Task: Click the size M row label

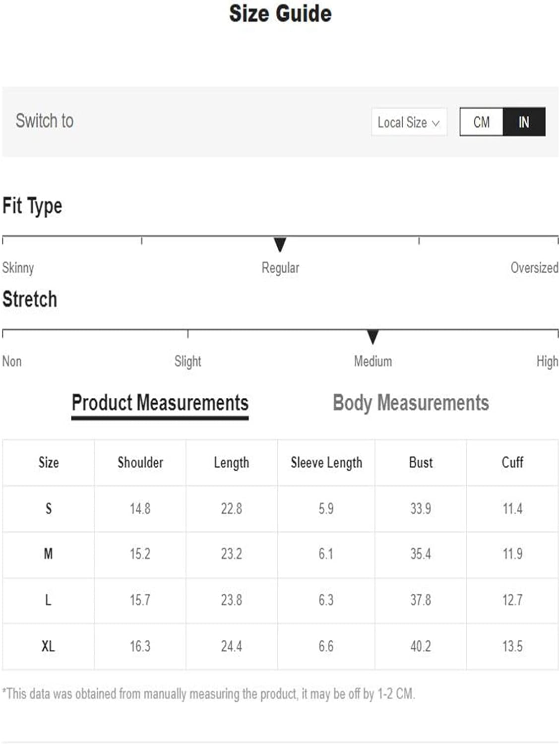Action: coord(48,554)
